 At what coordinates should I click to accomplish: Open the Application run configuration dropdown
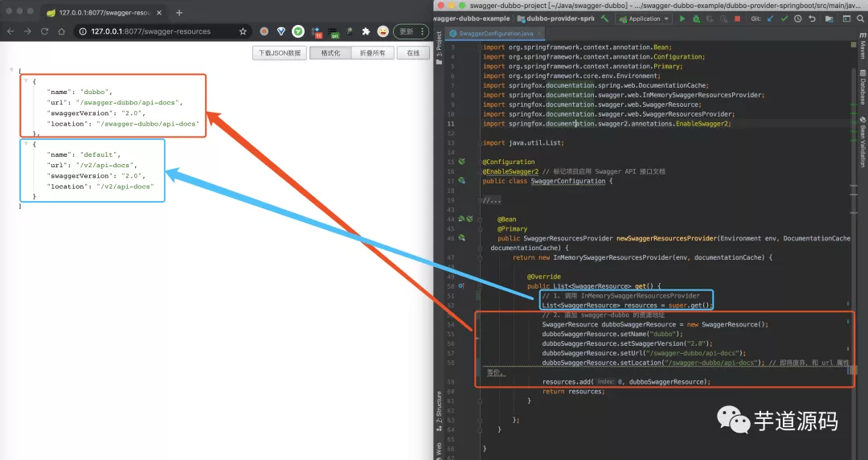(x=644, y=18)
